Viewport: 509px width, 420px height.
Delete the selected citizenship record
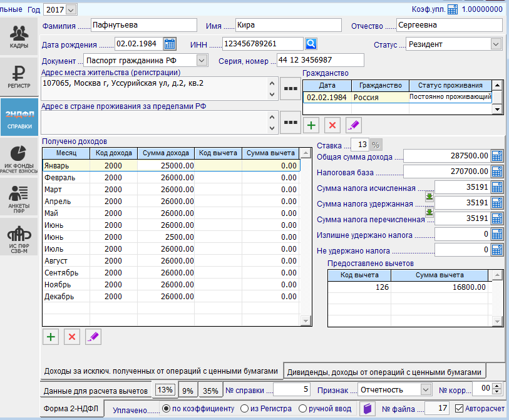tap(332, 125)
